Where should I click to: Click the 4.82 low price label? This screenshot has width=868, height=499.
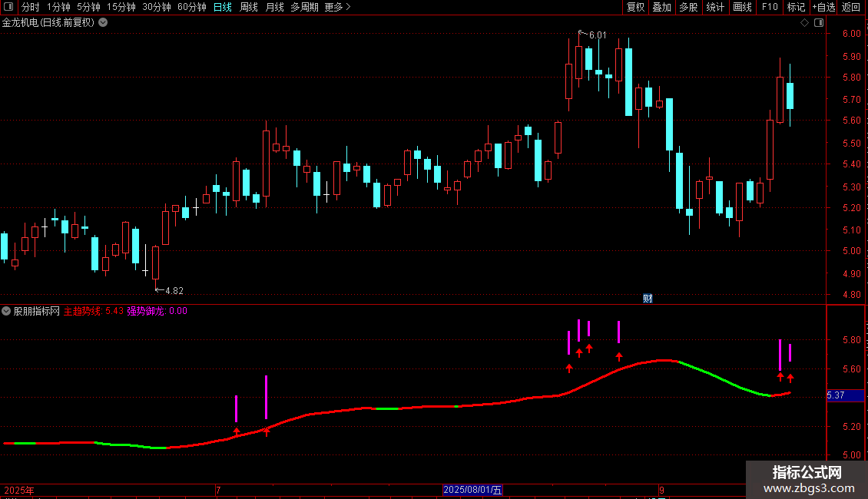point(174,290)
